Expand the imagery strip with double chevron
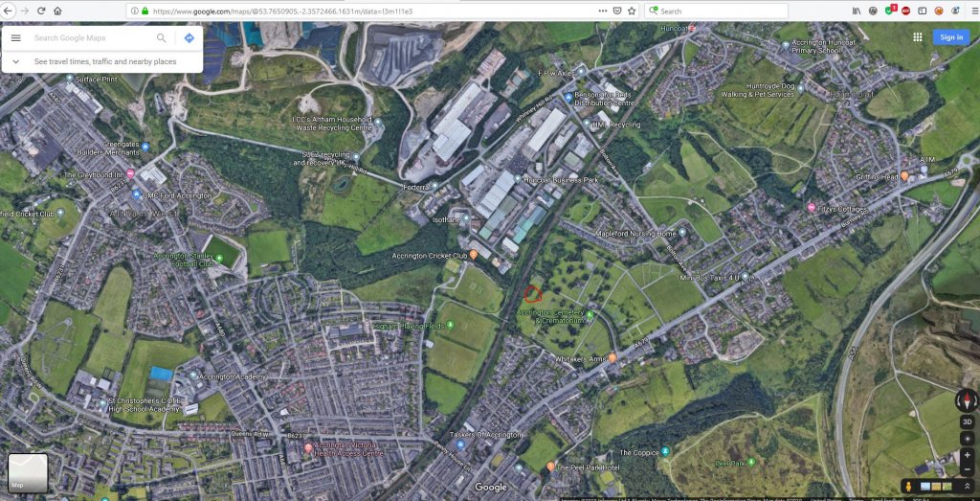This screenshot has height=501, width=980. tap(966, 484)
